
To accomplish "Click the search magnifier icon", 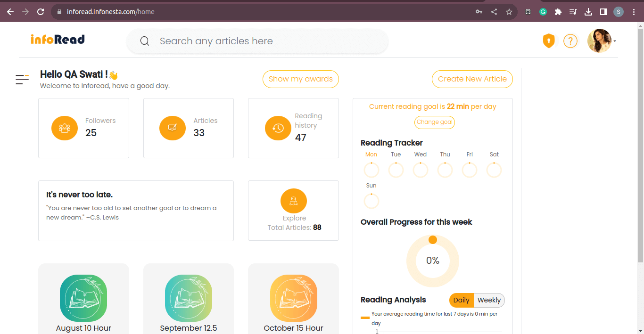I will (x=145, y=41).
